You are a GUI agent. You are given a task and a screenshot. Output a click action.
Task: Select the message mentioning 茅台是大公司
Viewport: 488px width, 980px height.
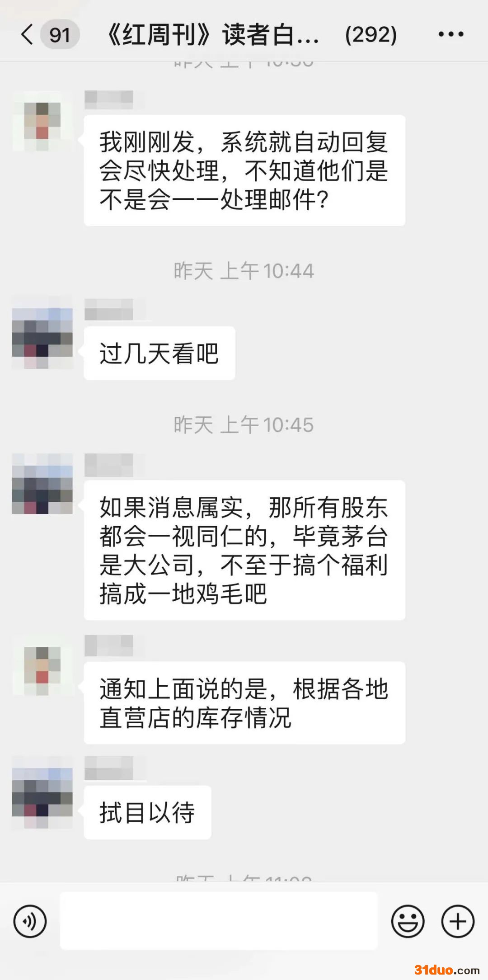tap(244, 550)
